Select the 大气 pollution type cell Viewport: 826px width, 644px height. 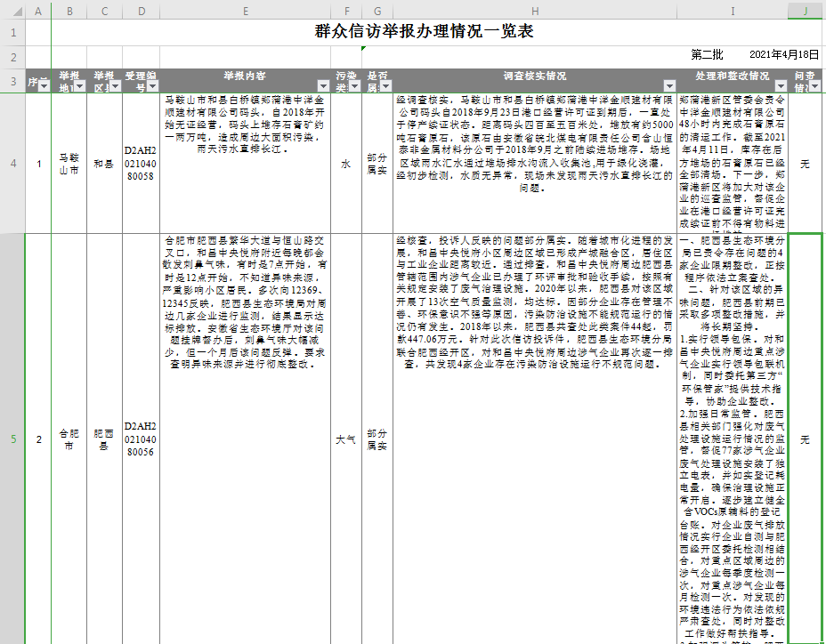point(345,439)
